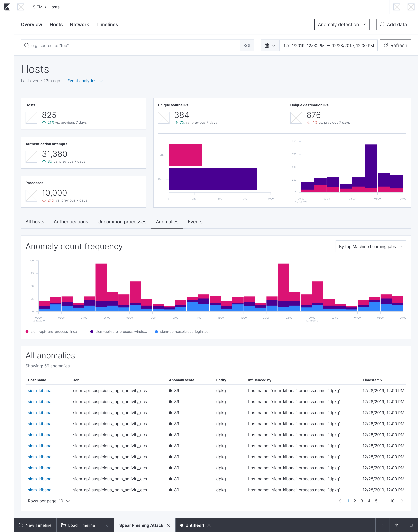Click the search magnifier icon in the query bar
Image resolution: width=418 pixels, height=532 pixels.
click(26, 46)
